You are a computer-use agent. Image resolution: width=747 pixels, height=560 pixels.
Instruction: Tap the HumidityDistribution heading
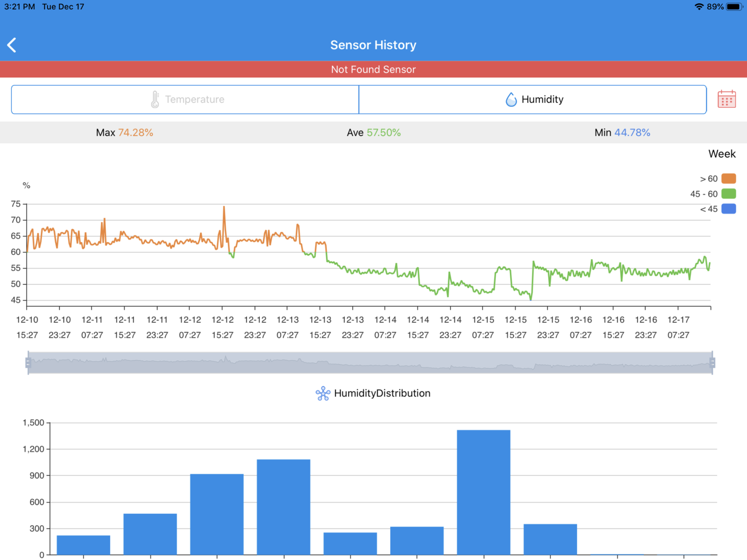(382, 393)
